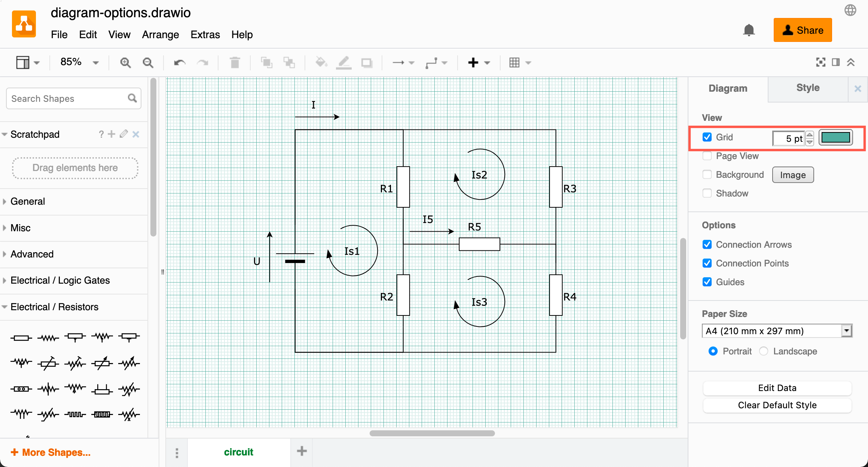The width and height of the screenshot is (868, 467).
Task: Undo the last action with the undo arrow
Action: pos(179,62)
